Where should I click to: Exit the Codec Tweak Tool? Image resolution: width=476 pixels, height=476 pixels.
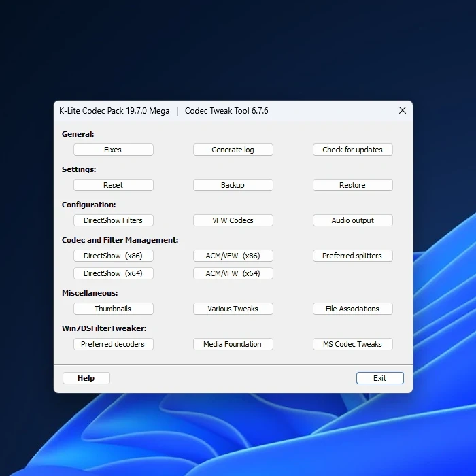click(379, 378)
